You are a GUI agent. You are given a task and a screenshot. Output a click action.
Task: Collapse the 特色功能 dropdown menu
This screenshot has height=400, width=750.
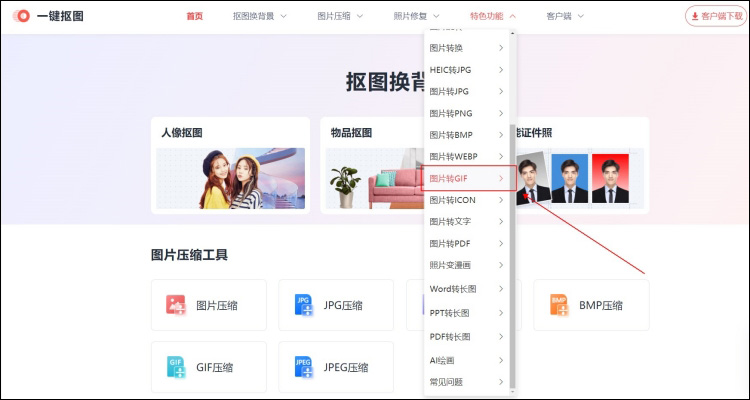click(493, 16)
